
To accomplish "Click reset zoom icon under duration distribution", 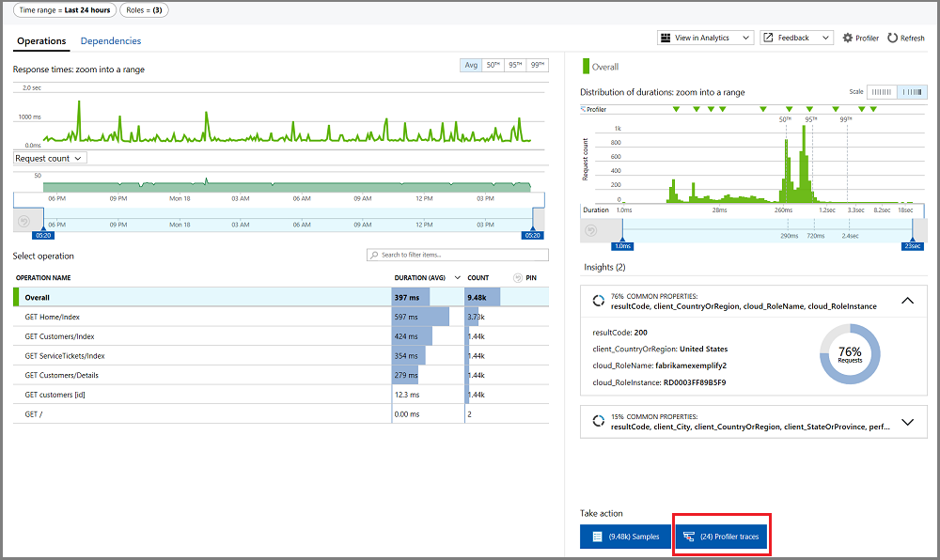I will 591,230.
